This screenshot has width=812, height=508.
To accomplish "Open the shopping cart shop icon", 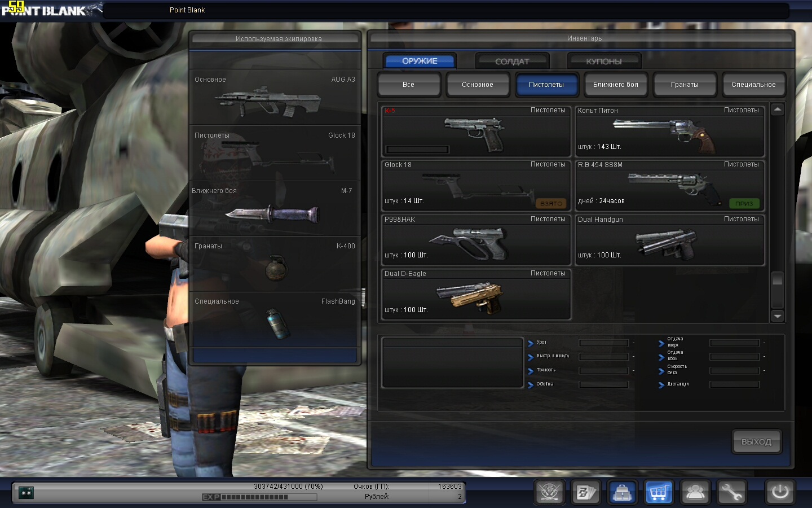I will (659, 493).
